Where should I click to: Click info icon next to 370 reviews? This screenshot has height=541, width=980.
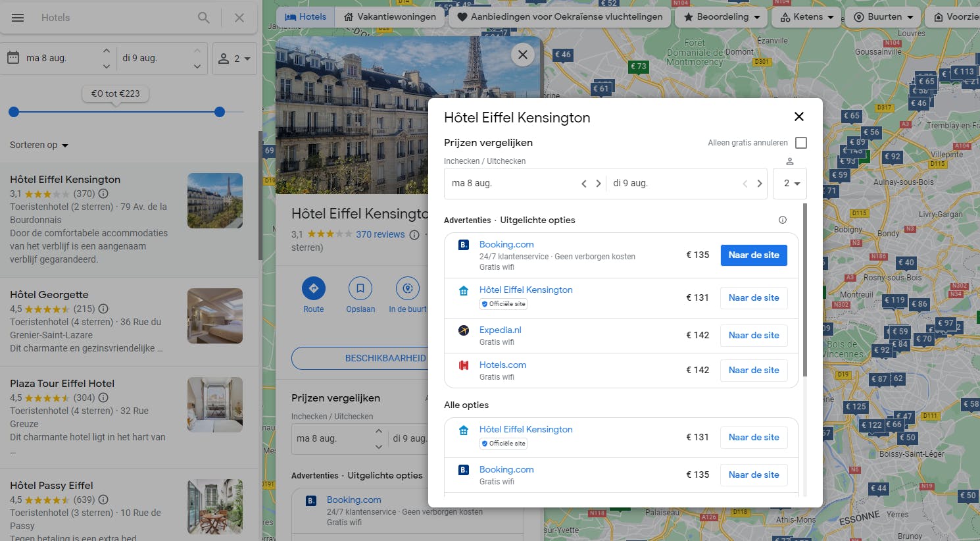coord(414,235)
